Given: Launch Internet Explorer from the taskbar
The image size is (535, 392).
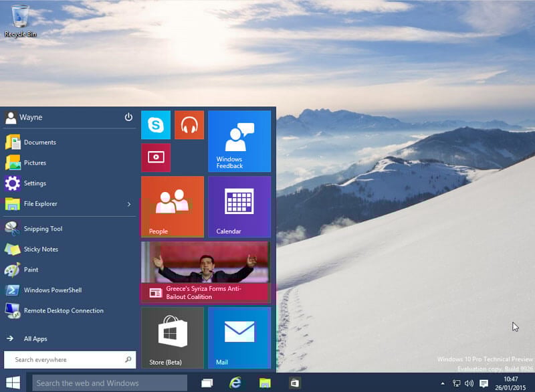Looking at the screenshot, I should click(235, 383).
